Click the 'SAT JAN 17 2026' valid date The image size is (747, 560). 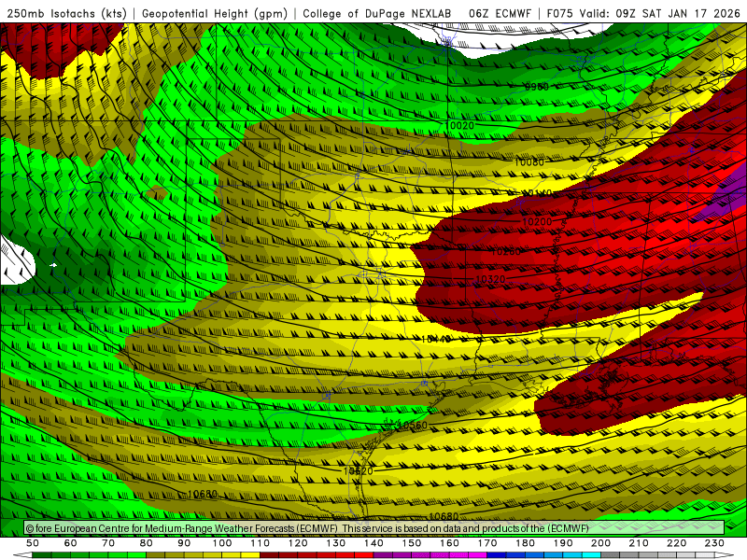[691, 13]
